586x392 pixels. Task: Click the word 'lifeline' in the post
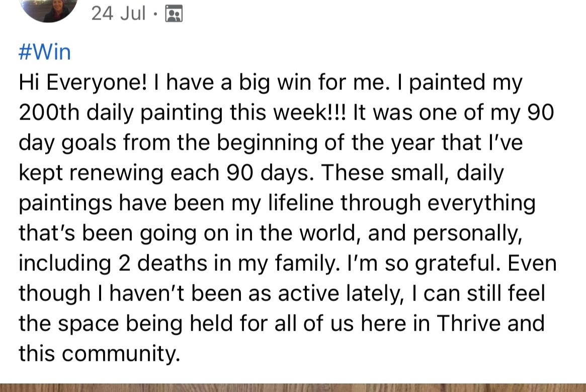[299, 203]
